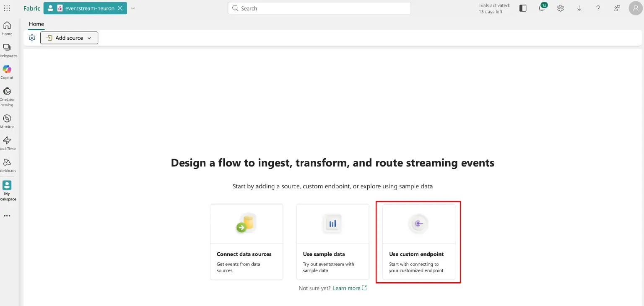Open eventstream settings gear in toolbar
Image resolution: width=644 pixels, height=306 pixels.
32,38
